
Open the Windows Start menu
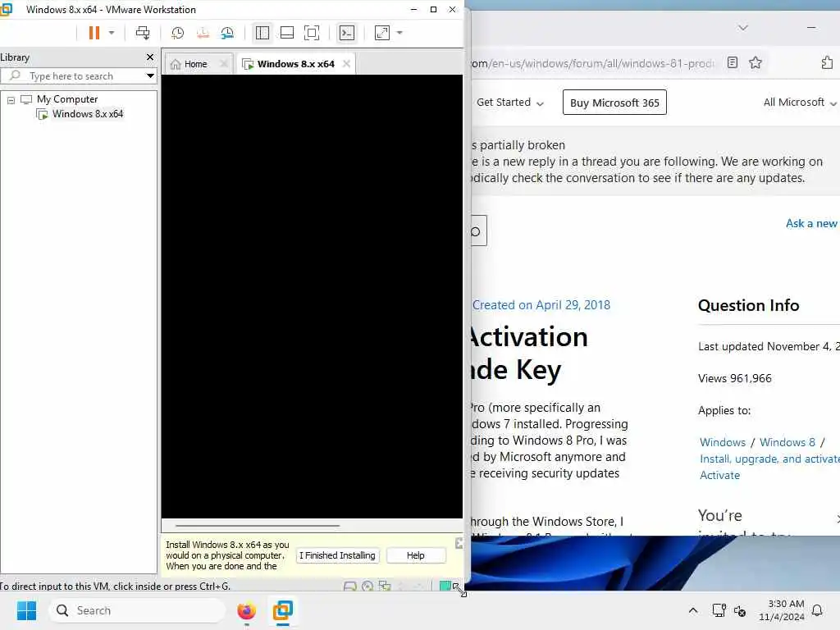[x=26, y=610]
